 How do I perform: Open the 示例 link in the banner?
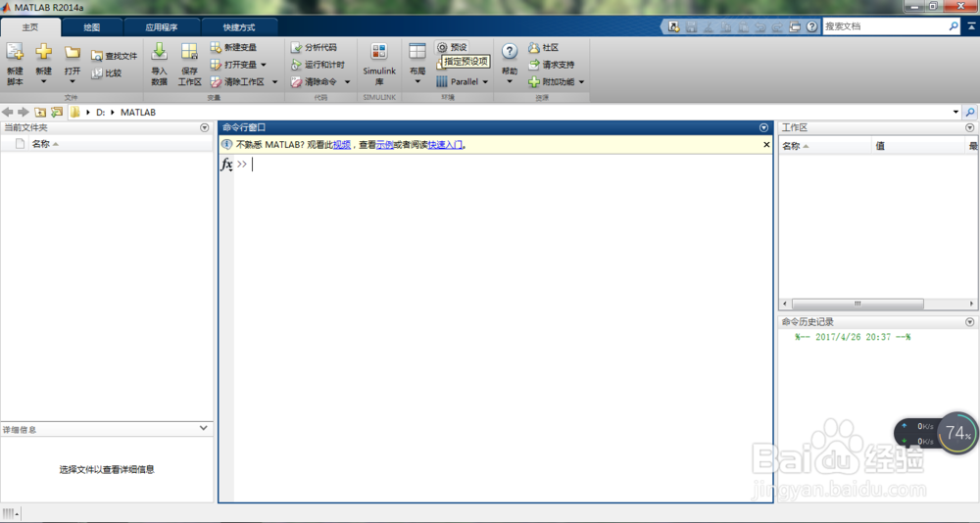[384, 144]
